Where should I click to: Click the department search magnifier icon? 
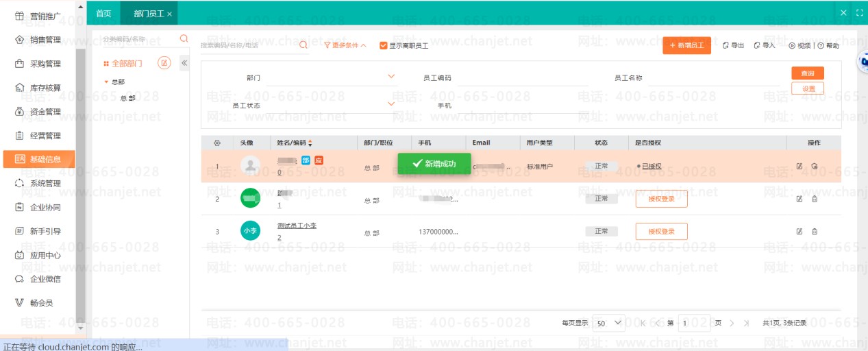tap(184, 39)
